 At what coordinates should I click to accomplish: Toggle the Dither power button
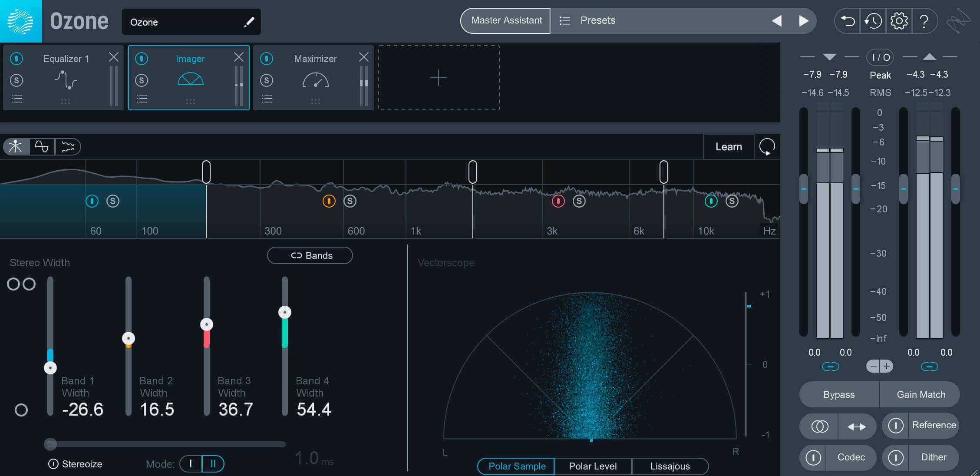tap(896, 457)
